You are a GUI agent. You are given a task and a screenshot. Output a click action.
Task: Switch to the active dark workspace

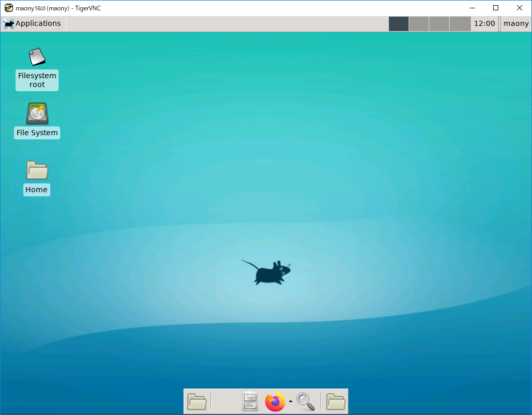[x=399, y=24]
